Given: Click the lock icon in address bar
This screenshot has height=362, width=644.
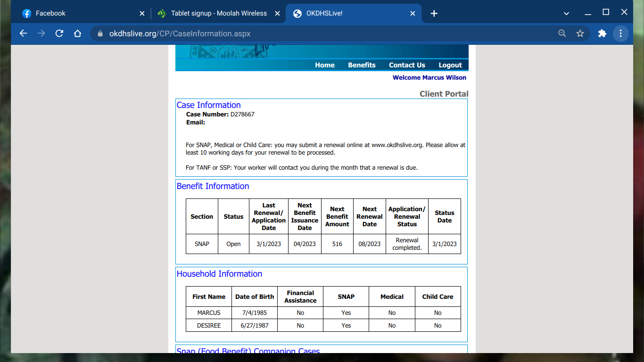Looking at the screenshot, I should pyautogui.click(x=99, y=33).
